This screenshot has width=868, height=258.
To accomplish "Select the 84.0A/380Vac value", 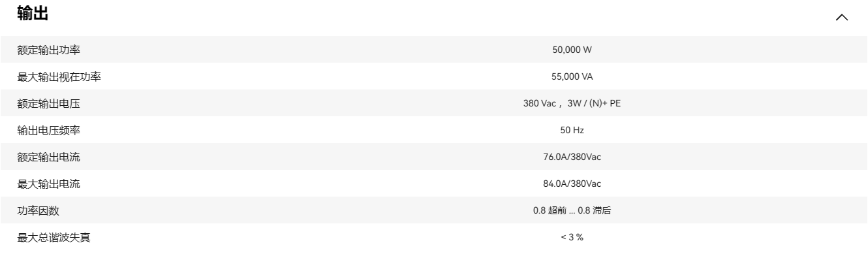I will click(x=572, y=184).
